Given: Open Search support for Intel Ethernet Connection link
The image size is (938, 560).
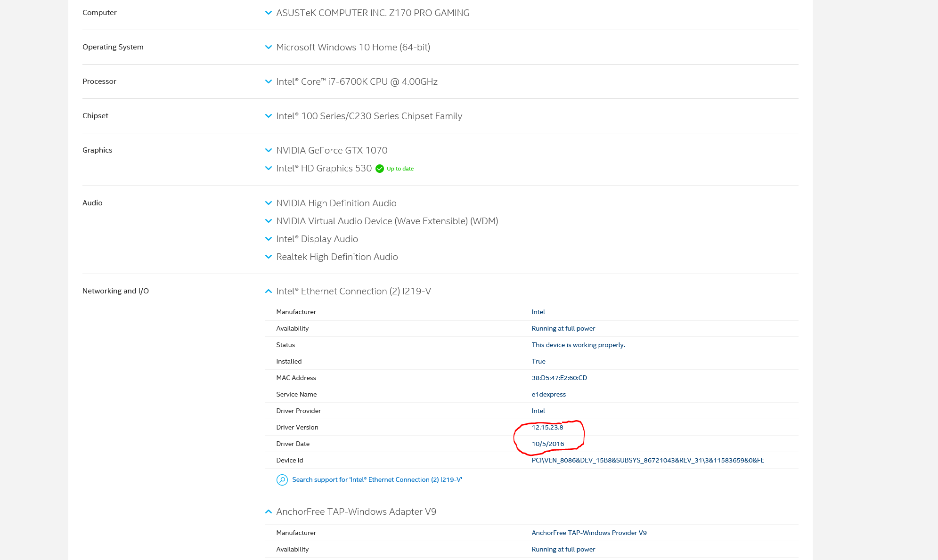Looking at the screenshot, I should 377,479.
